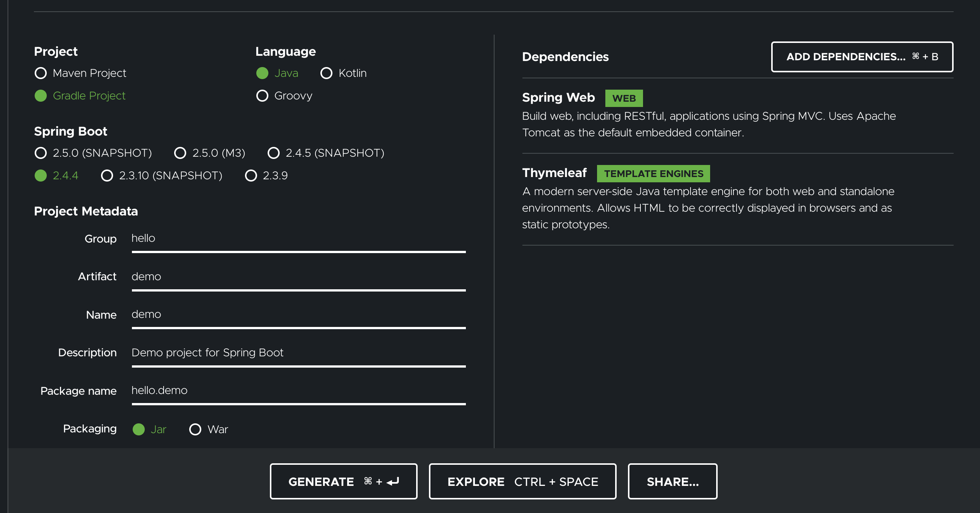The width and height of the screenshot is (980, 513).
Task: Click the Package name field
Action: [298, 391]
